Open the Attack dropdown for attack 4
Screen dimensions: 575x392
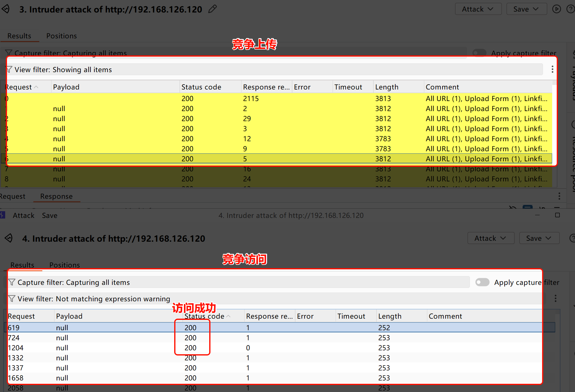tap(490, 238)
